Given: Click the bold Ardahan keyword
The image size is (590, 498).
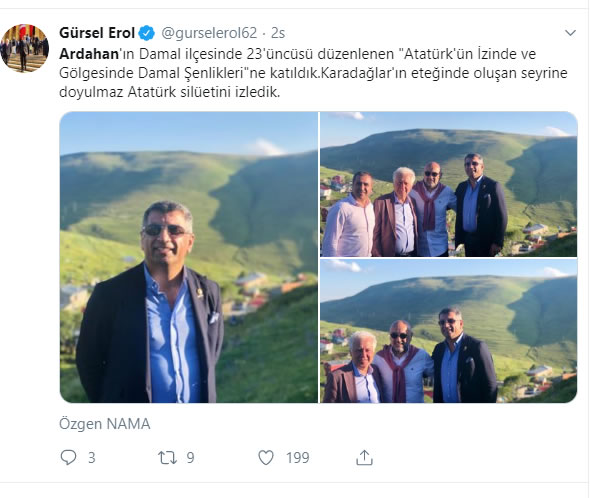Looking at the screenshot, I should click(x=89, y=54).
